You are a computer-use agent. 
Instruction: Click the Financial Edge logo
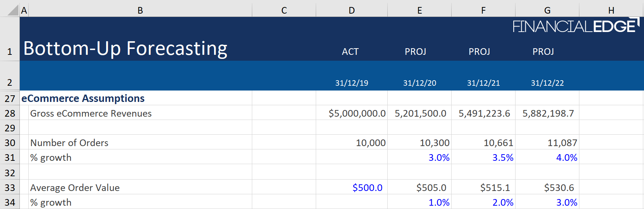[575, 26]
